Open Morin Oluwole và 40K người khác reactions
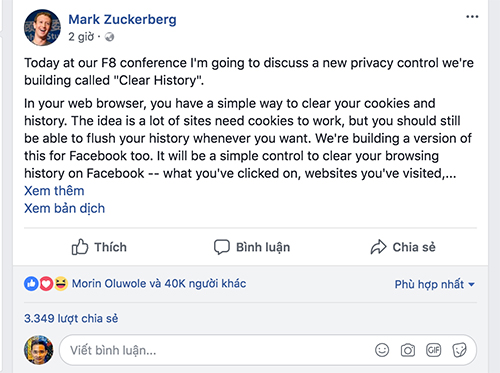 click(159, 284)
